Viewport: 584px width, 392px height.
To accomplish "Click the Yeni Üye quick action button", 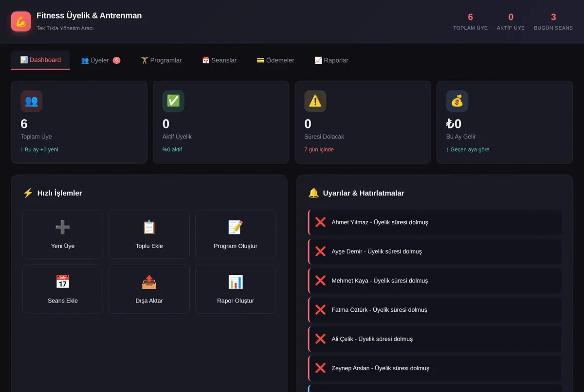I will pyautogui.click(x=63, y=234).
